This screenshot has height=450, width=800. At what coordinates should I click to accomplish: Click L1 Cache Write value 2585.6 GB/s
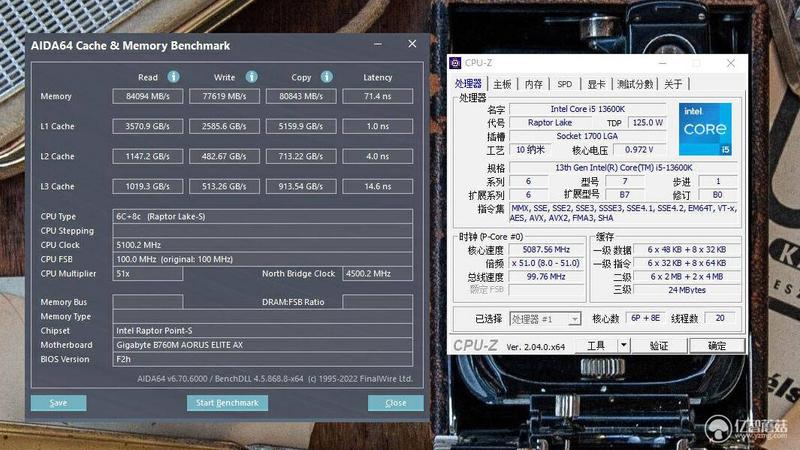pos(224,126)
